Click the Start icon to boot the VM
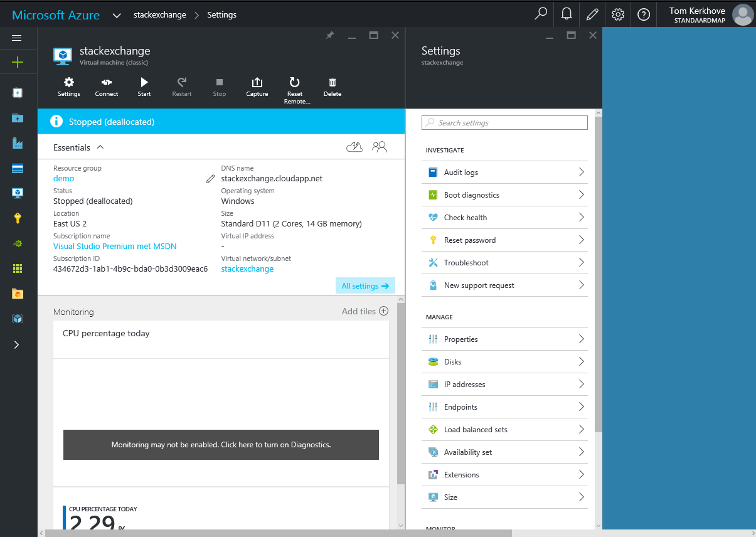The image size is (756, 537). pyautogui.click(x=144, y=87)
